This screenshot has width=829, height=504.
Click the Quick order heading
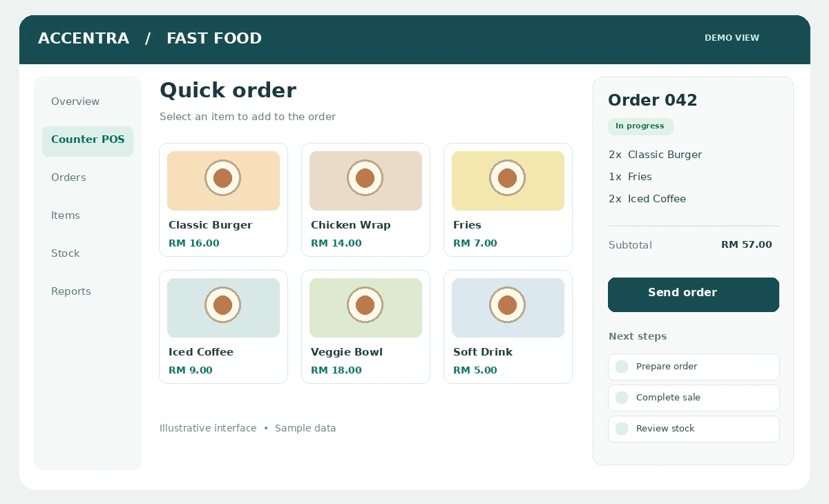228,90
